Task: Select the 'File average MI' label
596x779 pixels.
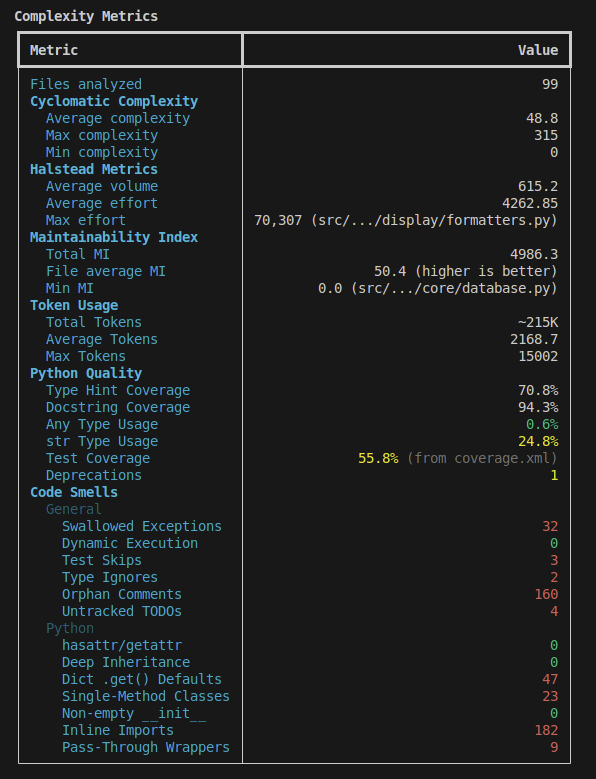Action: point(106,271)
